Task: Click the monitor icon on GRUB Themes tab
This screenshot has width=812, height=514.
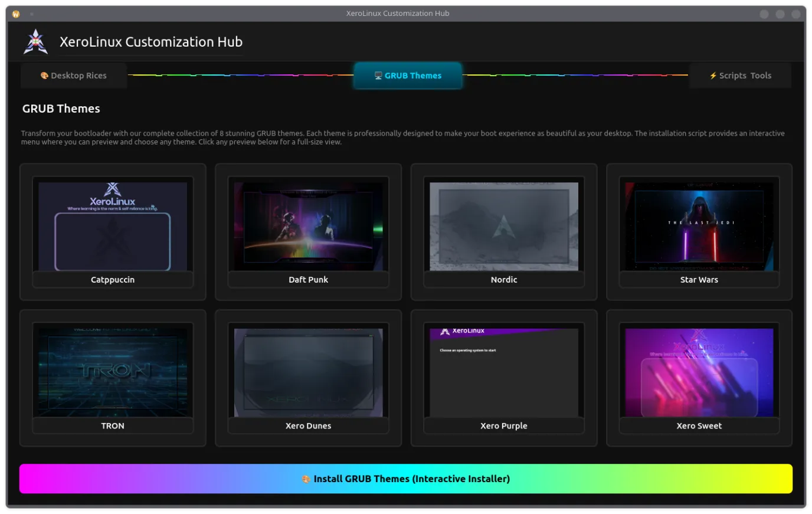Action: pyautogui.click(x=378, y=76)
